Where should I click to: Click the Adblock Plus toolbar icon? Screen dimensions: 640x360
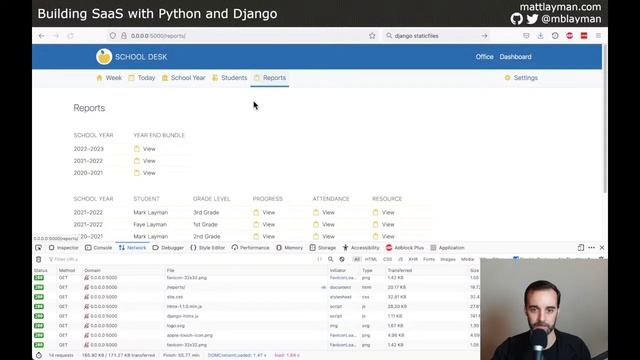(569, 36)
